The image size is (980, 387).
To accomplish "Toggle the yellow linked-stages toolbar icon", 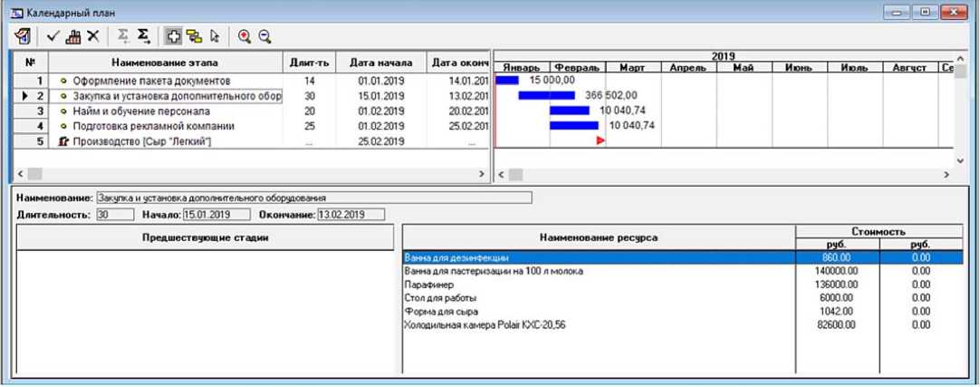I will [195, 36].
